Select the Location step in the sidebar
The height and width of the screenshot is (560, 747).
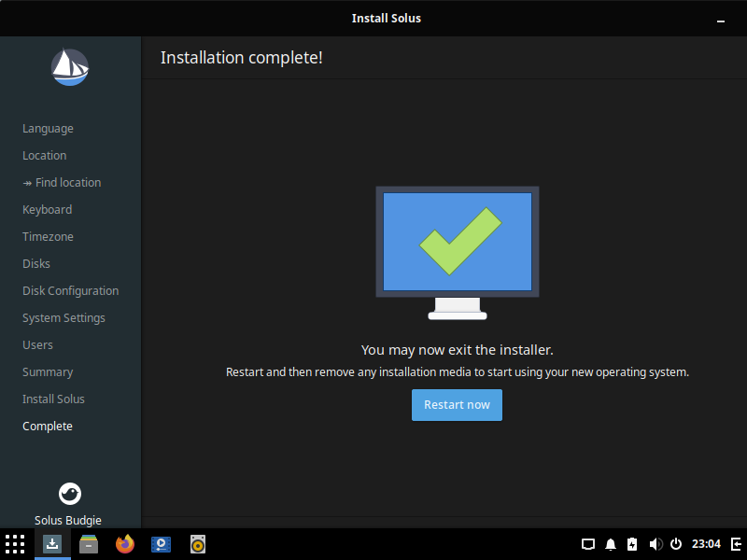pos(44,155)
